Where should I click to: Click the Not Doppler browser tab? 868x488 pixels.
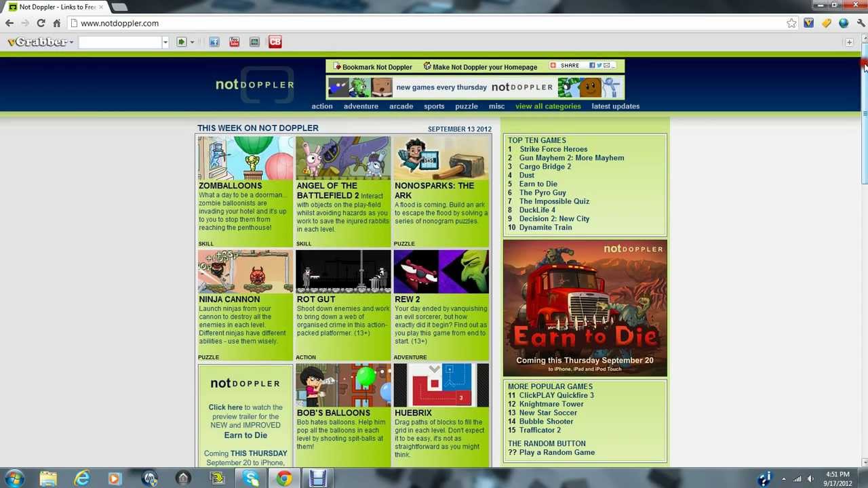point(56,7)
